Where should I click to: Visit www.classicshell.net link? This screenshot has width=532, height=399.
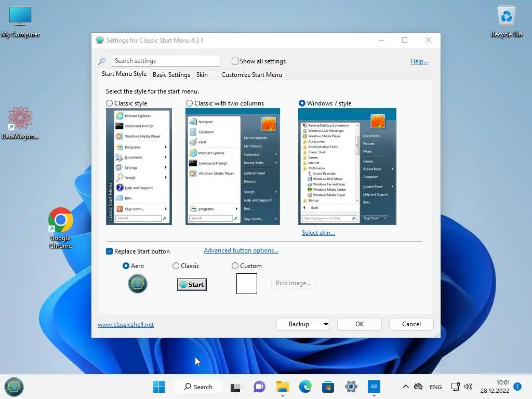click(126, 325)
